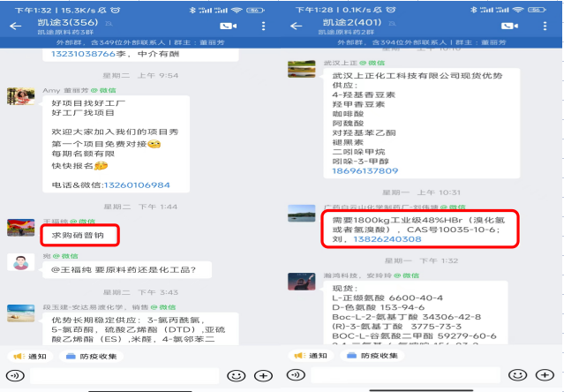Tap phone number 18696137809 link
The height and width of the screenshot is (392, 564).
365,170
